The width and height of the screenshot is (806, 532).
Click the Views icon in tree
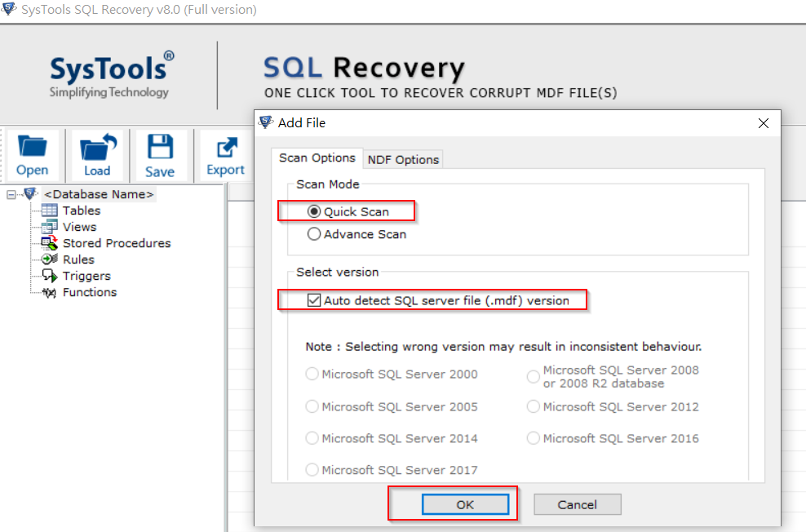pyautogui.click(x=49, y=227)
